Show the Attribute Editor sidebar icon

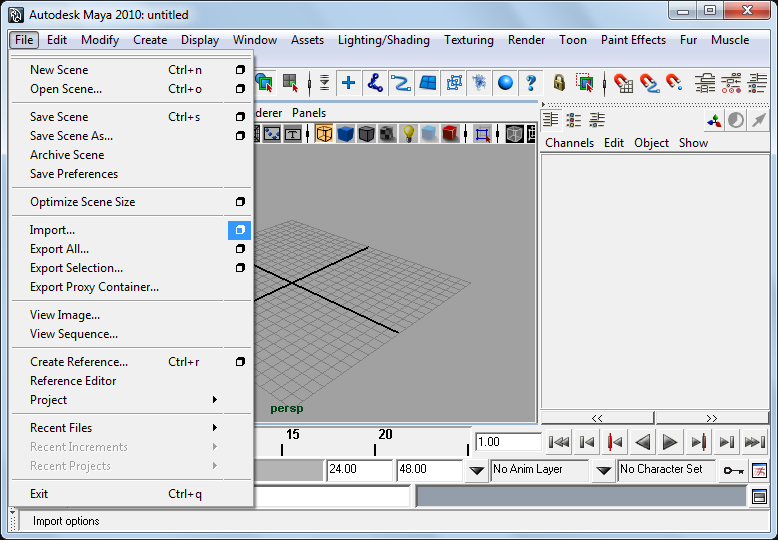pyautogui.click(x=705, y=83)
